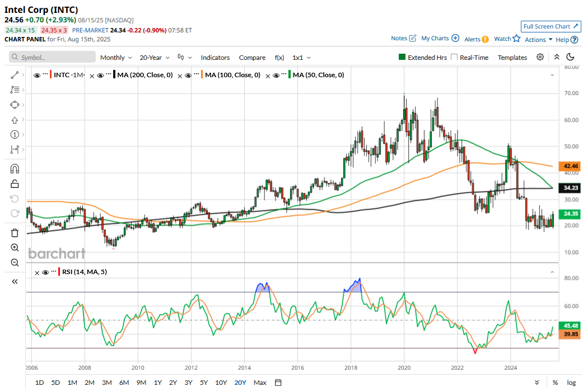This screenshot has height=391, width=588.
Task: Select the 6M range tab
Action: pyautogui.click(x=124, y=383)
